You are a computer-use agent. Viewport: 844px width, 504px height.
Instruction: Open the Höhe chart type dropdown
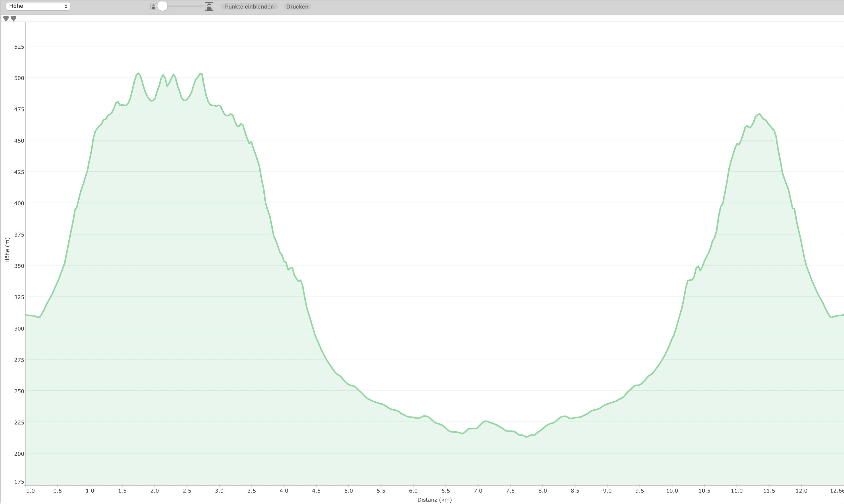click(x=38, y=6)
